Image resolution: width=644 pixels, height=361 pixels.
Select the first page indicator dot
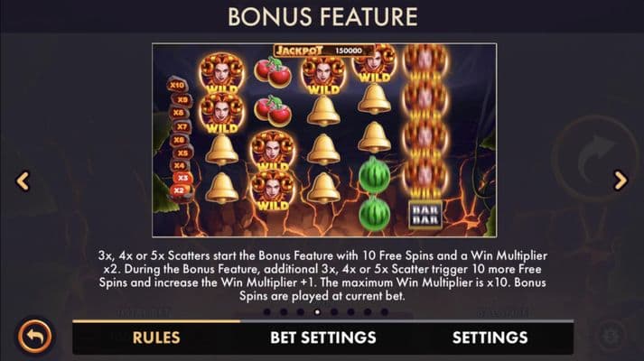pos(267,312)
